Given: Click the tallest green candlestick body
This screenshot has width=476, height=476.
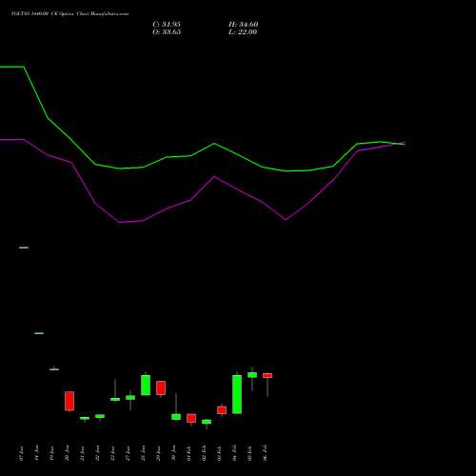Looking at the screenshot, I should click(237, 394).
